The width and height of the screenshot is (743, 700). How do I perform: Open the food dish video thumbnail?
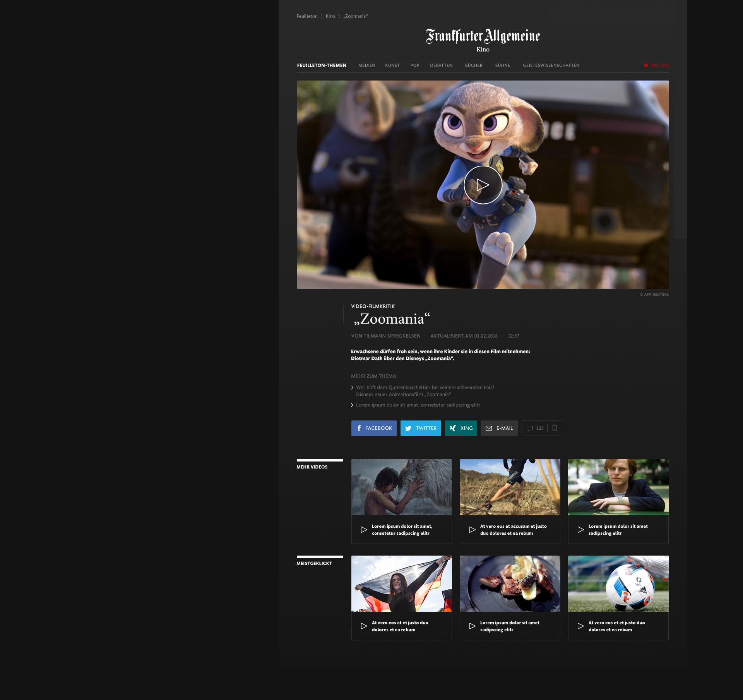coord(510,583)
